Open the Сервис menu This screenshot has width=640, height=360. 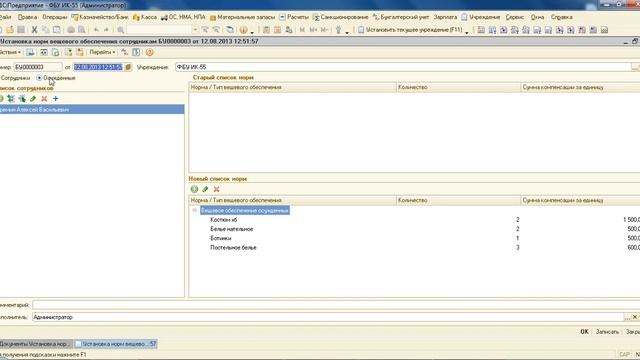pyautogui.click(x=515, y=17)
